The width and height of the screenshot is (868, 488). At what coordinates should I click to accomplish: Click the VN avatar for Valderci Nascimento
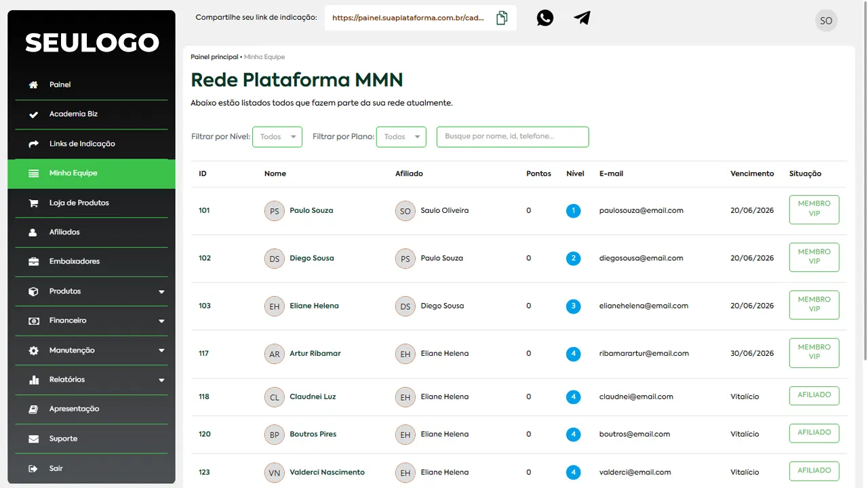[x=275, y=472]
